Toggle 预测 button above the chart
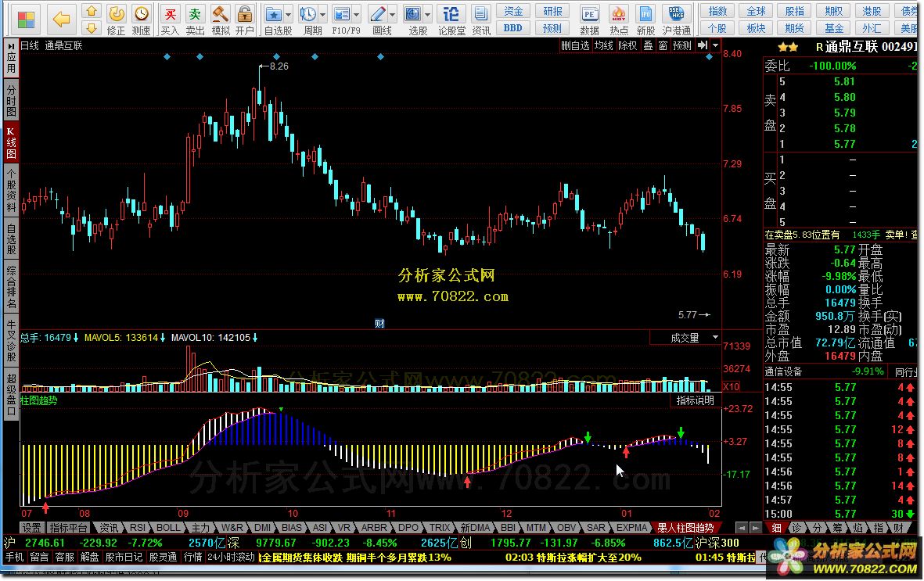The width and height of the screenshot is (924, 581). [682, 45]
